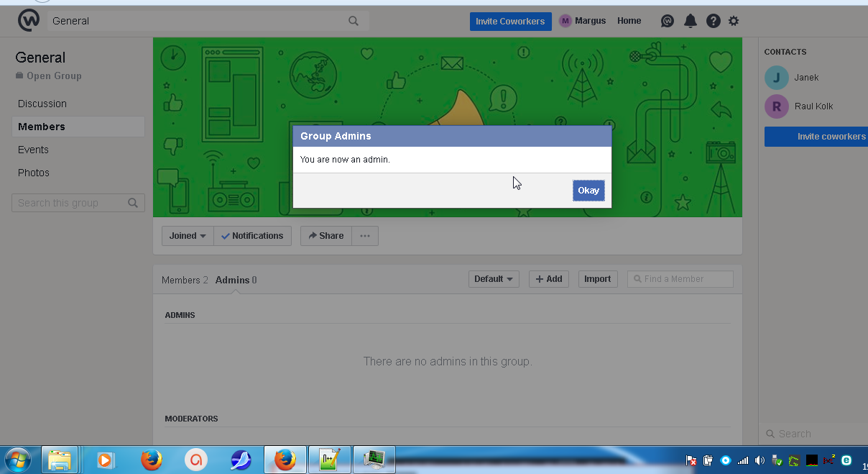The height and width of the screenshot is (474, 868).
Task: Toggle Notifications for the group
Action: pos(252,236)
